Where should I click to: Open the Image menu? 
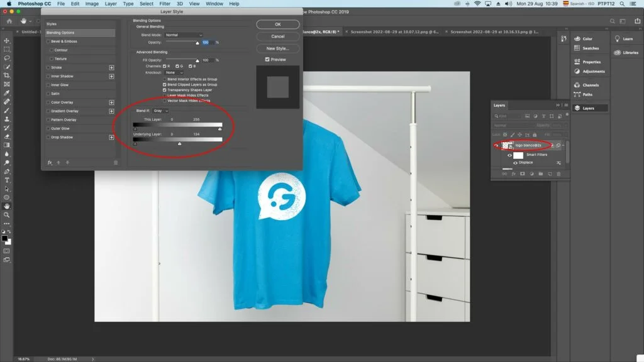(x=92, y=4)
